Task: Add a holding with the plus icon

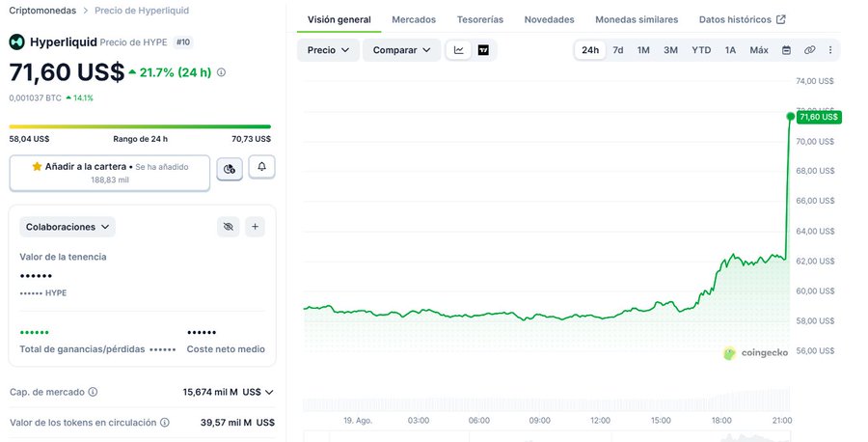Action: pos(256,227)
